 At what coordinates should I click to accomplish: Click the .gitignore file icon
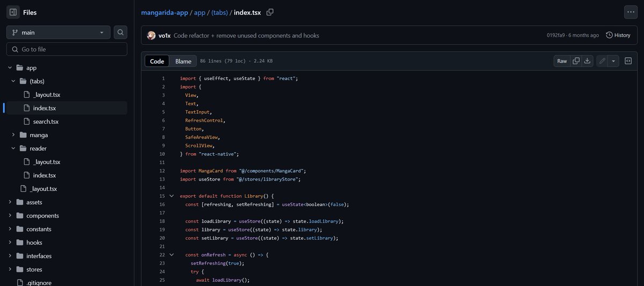[x=20, y=283]
